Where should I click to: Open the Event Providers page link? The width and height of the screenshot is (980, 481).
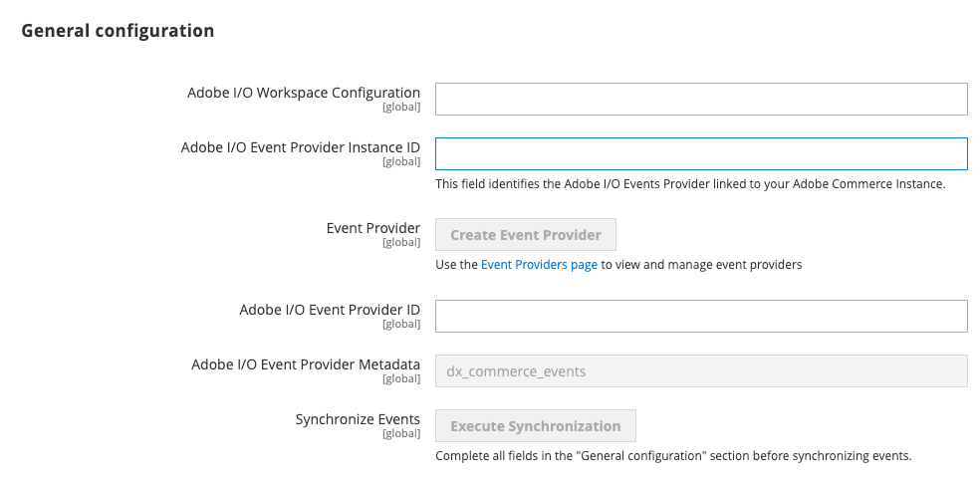coord(539,265)
